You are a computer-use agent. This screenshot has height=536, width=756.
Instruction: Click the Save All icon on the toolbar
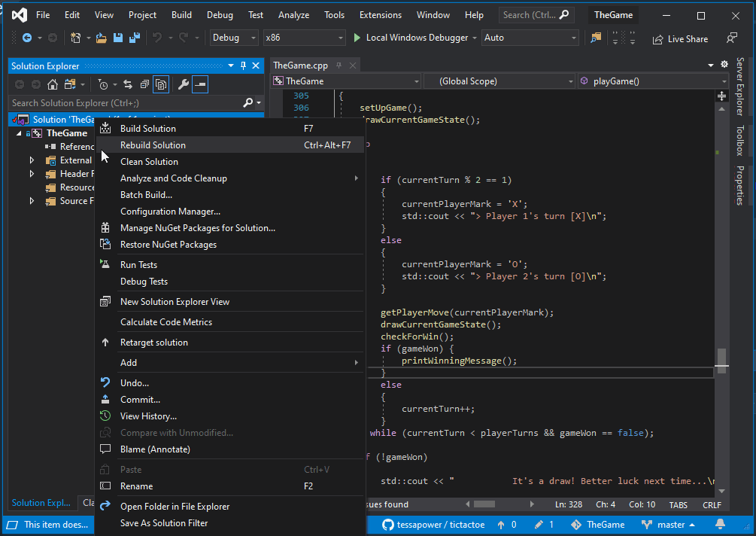(x=134, y=36)
